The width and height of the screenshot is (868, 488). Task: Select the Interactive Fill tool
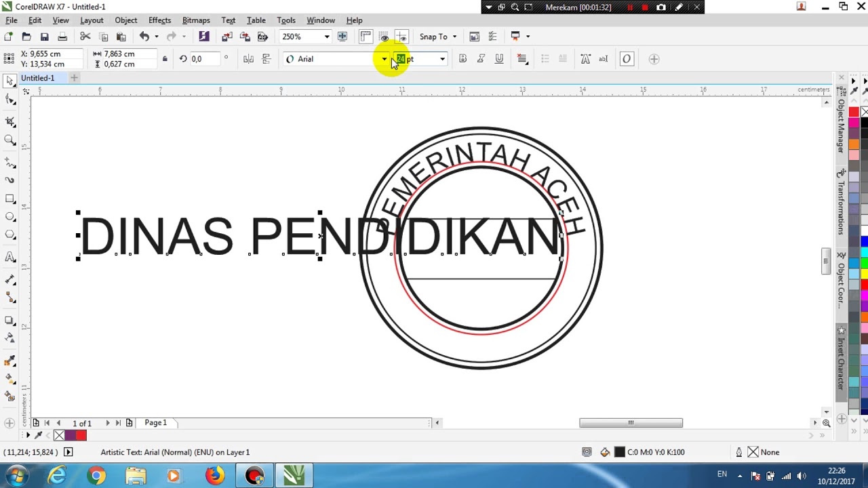point(10,379)
